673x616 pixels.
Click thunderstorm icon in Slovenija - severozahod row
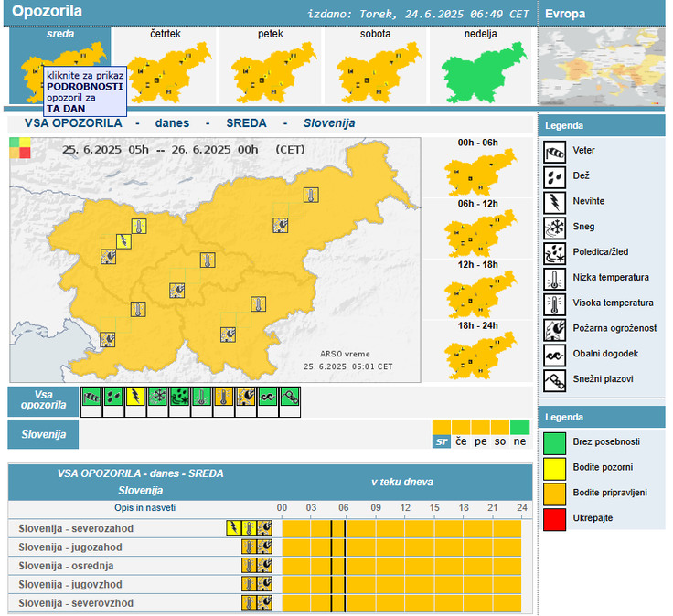coord(233,527)
